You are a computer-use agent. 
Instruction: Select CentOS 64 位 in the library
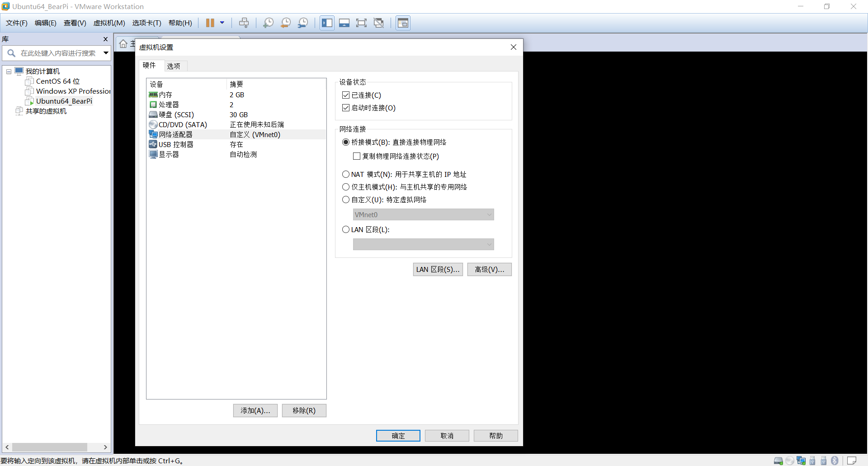point(58,81)
